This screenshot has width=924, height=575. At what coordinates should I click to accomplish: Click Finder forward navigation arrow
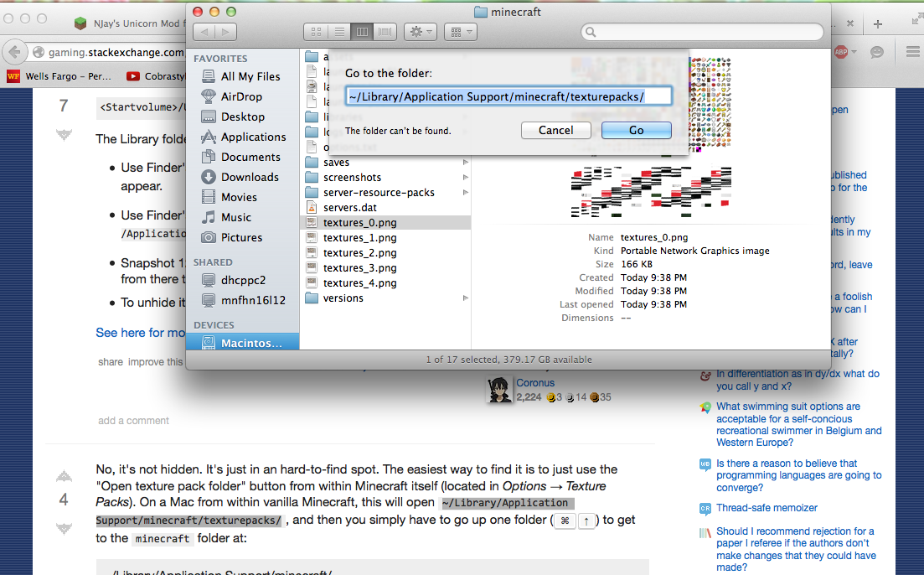pos(225,32)
